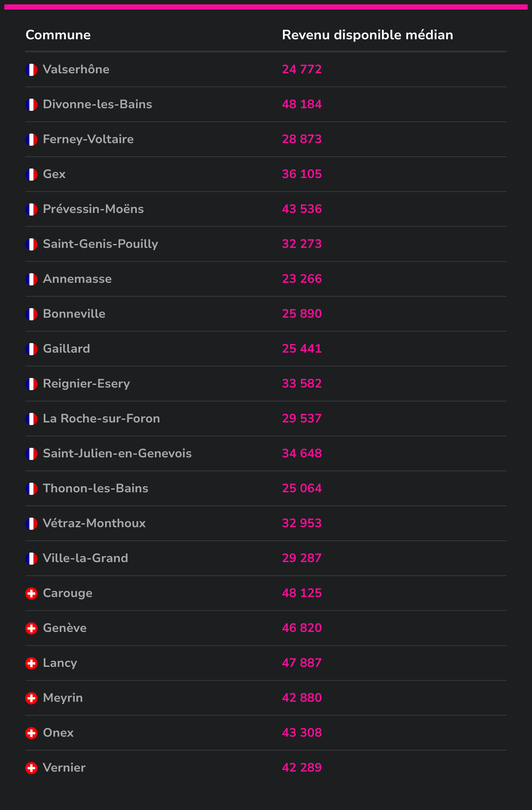Click the French flag next to Thonon-les-Bains
This screenshot has width=532, height=810.
[x=31, y=489]
